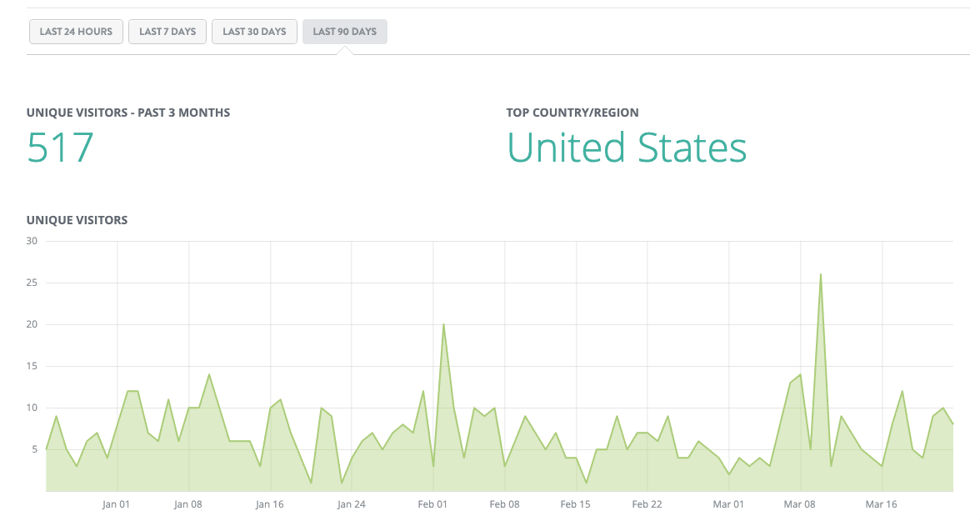The image size is (980, 521).
Task: Select the LAST 24 HOURS filter
Action: (76, 31)
